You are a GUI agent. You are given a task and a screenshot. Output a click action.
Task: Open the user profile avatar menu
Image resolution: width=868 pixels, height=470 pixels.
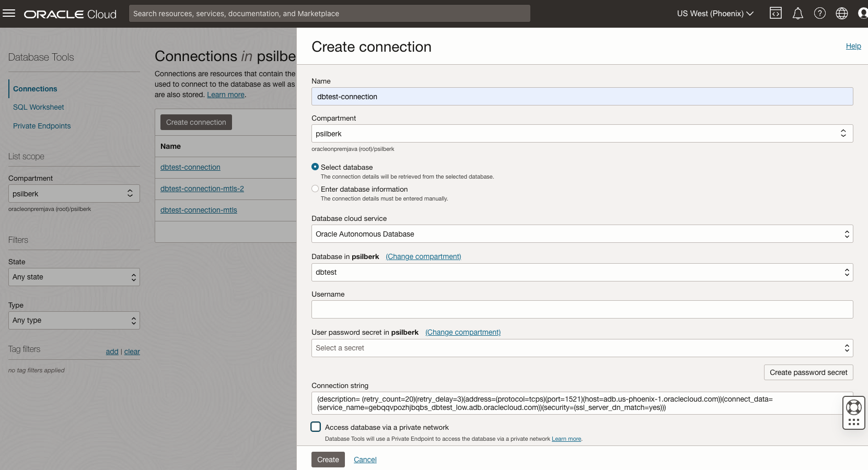point(863,13)
